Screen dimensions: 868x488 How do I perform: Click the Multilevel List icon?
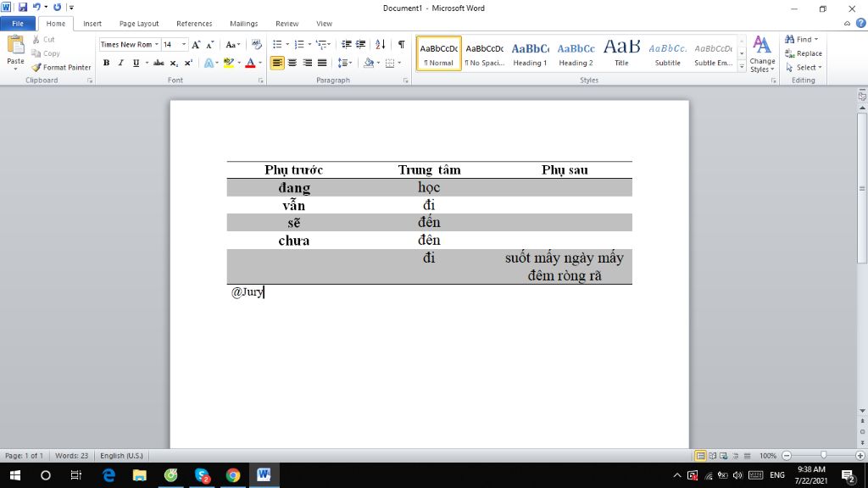321,45
